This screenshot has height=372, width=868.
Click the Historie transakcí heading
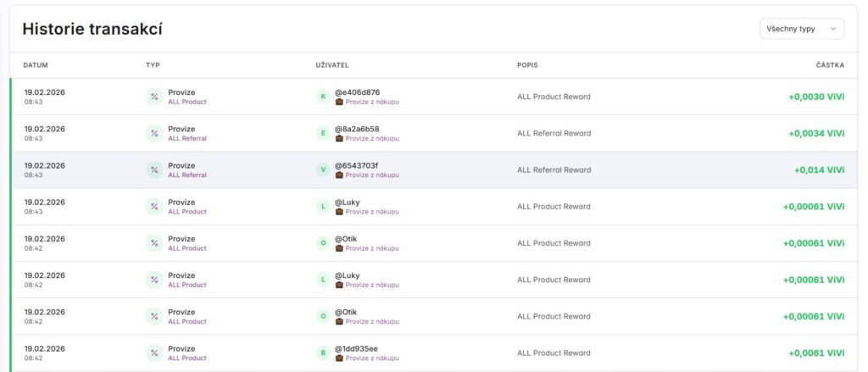(x=92, y=30)
